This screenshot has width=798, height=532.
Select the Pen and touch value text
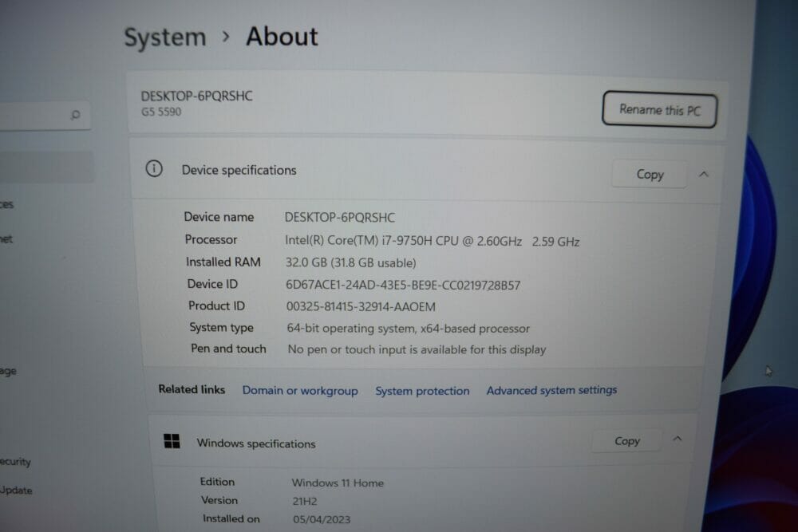pyautogui.click(x=417, y=349)
